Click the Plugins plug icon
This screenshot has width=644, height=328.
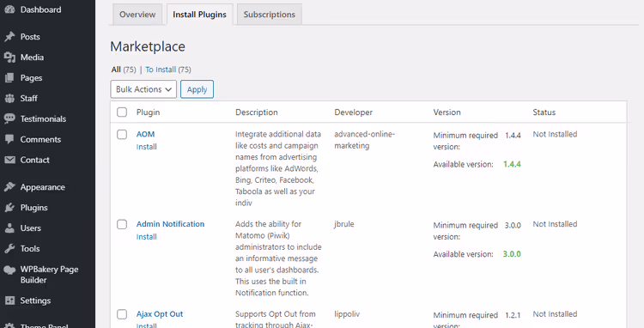click(9, 207)
